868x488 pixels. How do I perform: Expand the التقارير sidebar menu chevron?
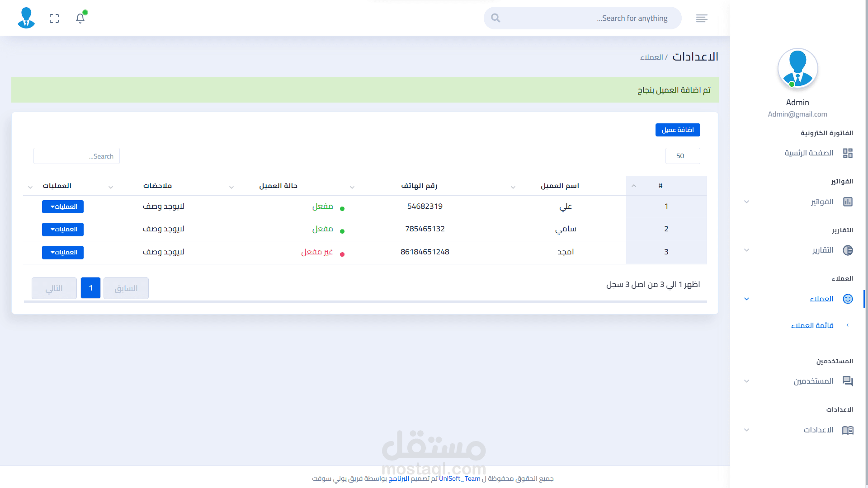click(747, 250)
